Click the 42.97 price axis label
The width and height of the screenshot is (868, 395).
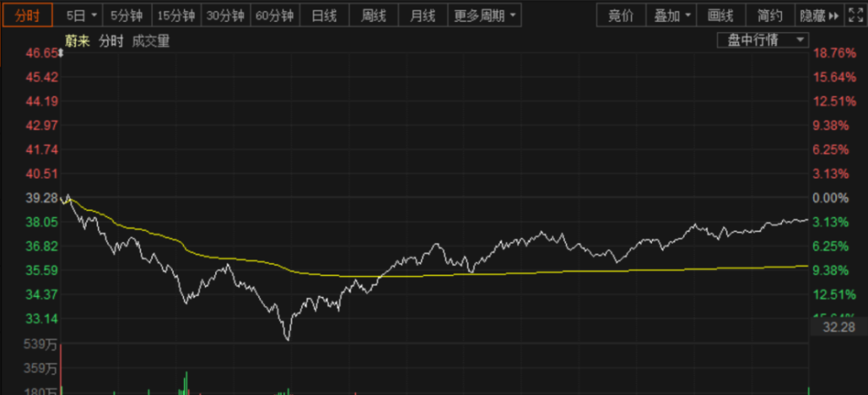pyautogui.click(x=42, y=126)
